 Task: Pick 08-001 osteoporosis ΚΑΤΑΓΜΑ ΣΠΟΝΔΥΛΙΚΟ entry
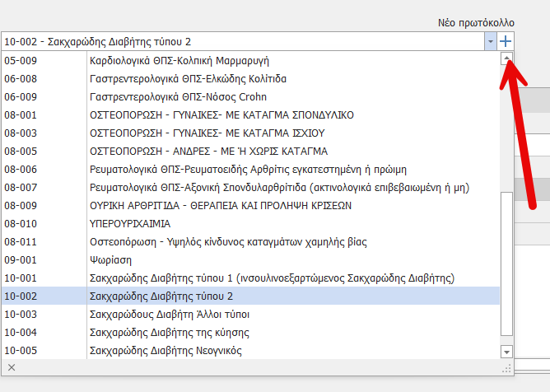click(x=221, y=115)
